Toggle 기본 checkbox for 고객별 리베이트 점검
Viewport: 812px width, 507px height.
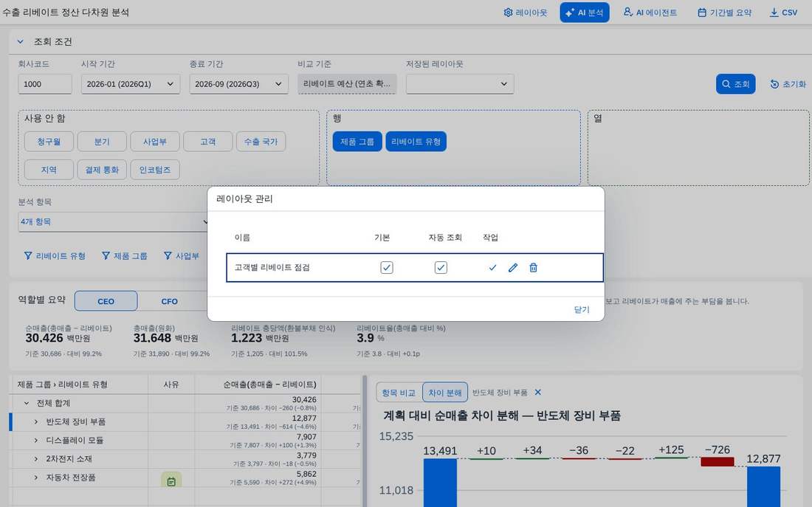(386, 268)
